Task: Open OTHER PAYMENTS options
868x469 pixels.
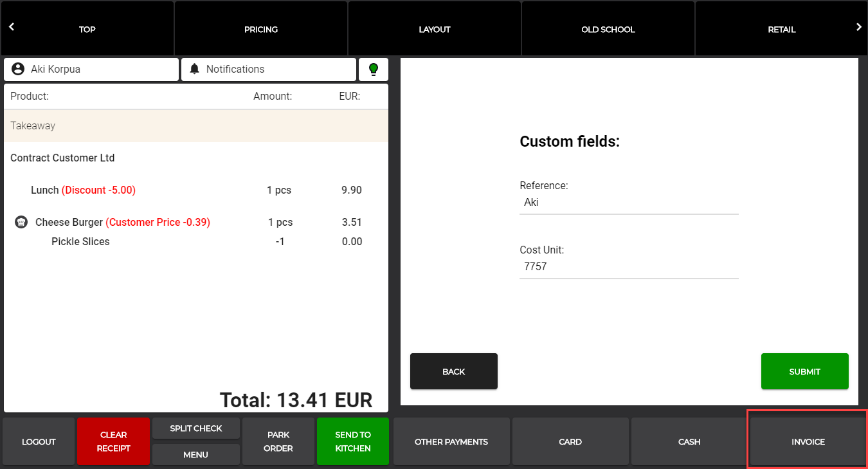Action: pyautogui.click(x=451, y=442)
